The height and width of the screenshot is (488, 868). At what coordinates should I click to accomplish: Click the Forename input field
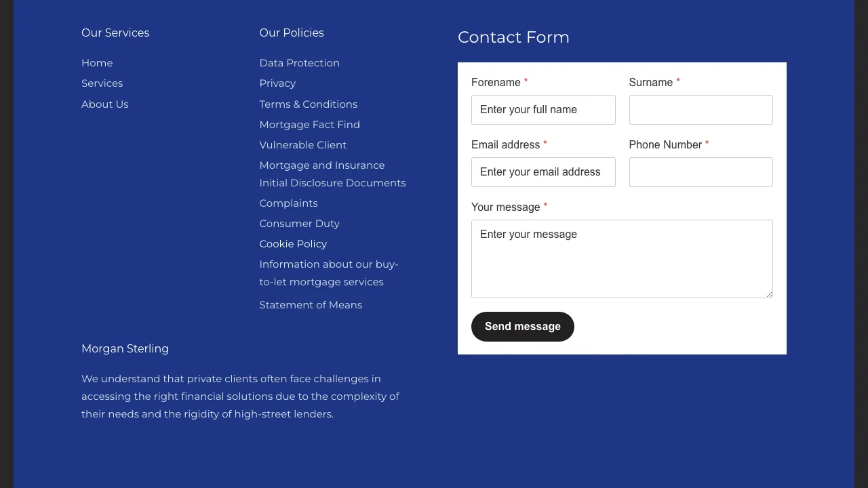pos(543,110)
